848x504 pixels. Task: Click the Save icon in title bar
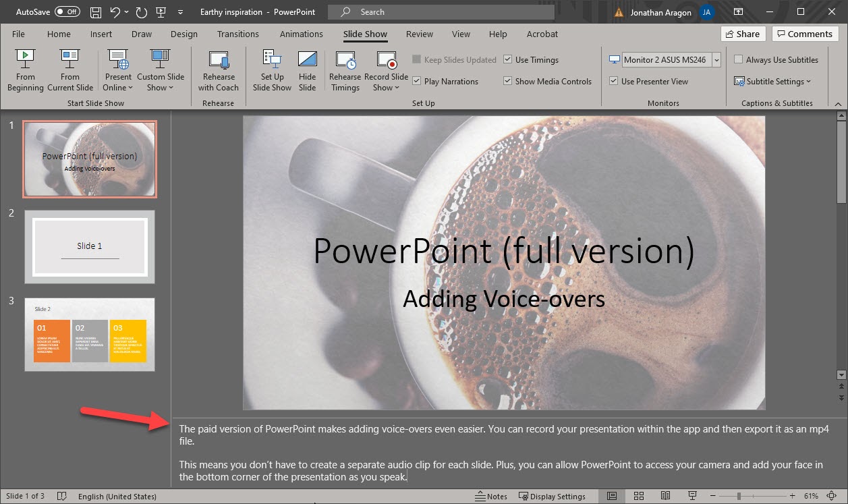pyautogui.click(x=95, y=12)
